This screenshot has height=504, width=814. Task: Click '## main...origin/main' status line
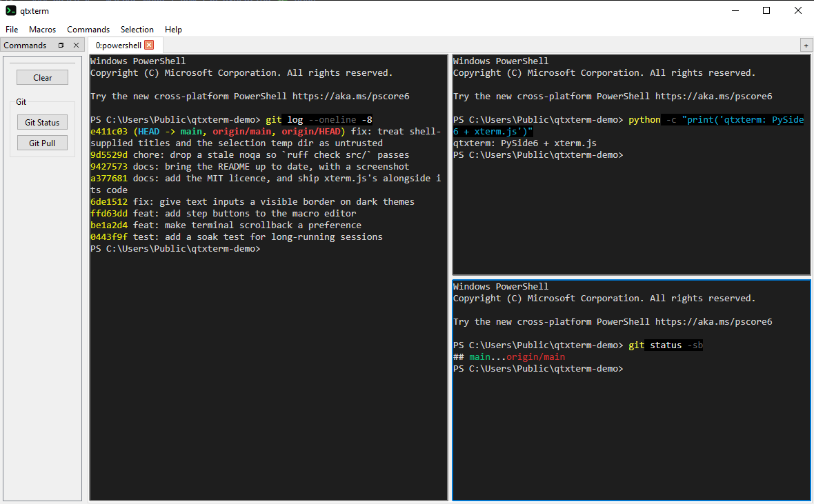point(509,357)
